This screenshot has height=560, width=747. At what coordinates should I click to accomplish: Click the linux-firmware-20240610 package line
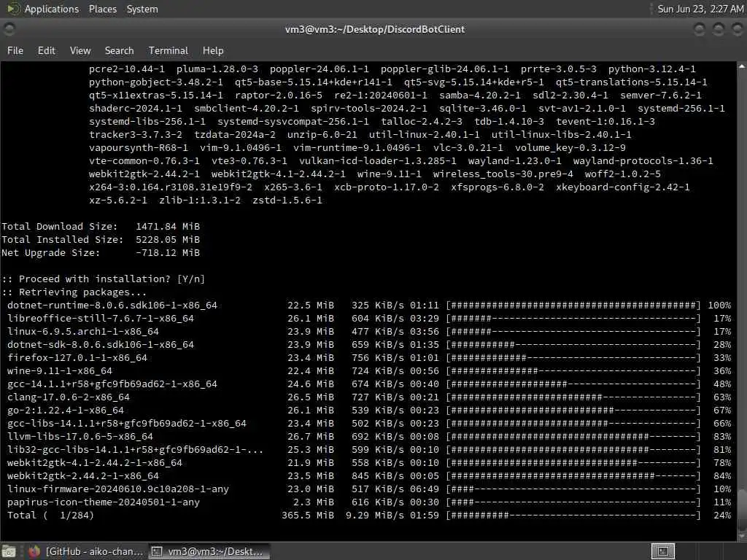pyautogui.click(x=368, y=489)
